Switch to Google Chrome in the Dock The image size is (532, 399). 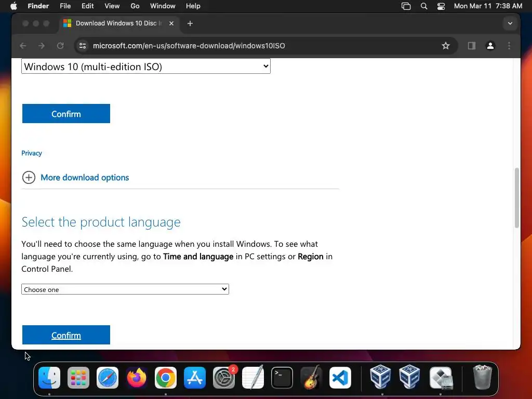166,377
